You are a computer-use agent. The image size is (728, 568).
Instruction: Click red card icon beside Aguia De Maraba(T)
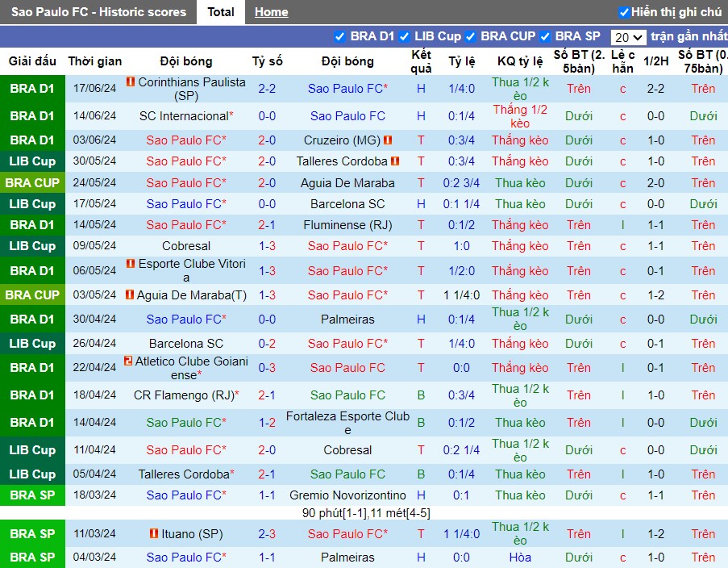click(130, 294)
